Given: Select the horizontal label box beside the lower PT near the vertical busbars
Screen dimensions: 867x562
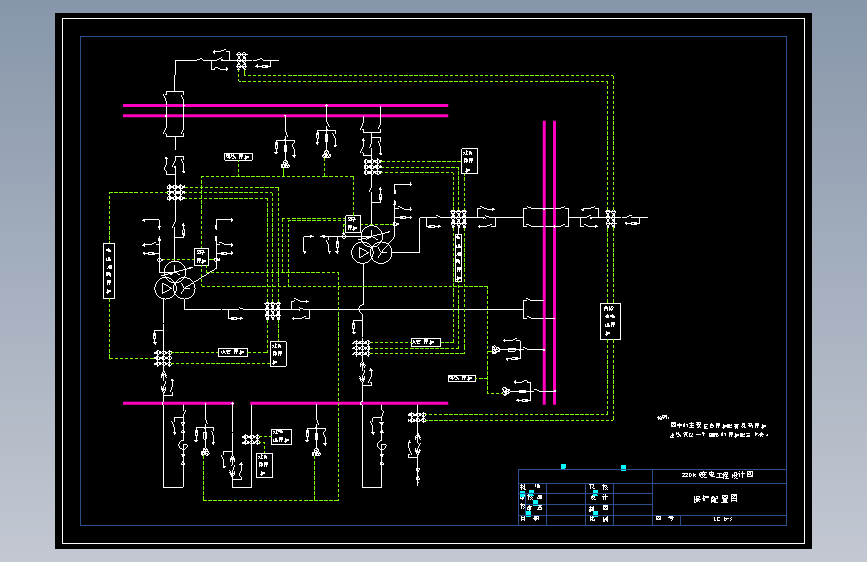Looking at the screenshot, I should [462, 378].
